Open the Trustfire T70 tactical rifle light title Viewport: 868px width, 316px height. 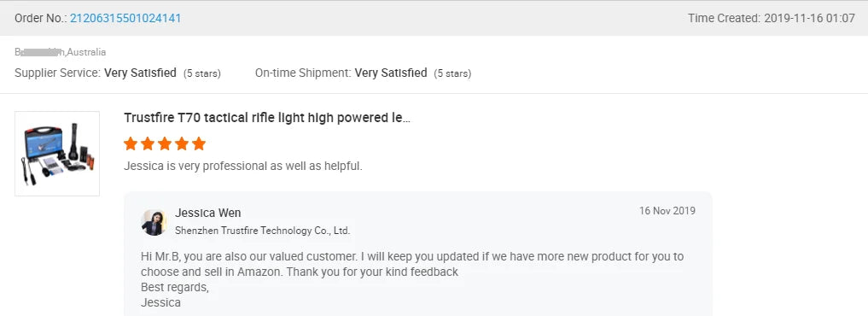coord(267,118)
